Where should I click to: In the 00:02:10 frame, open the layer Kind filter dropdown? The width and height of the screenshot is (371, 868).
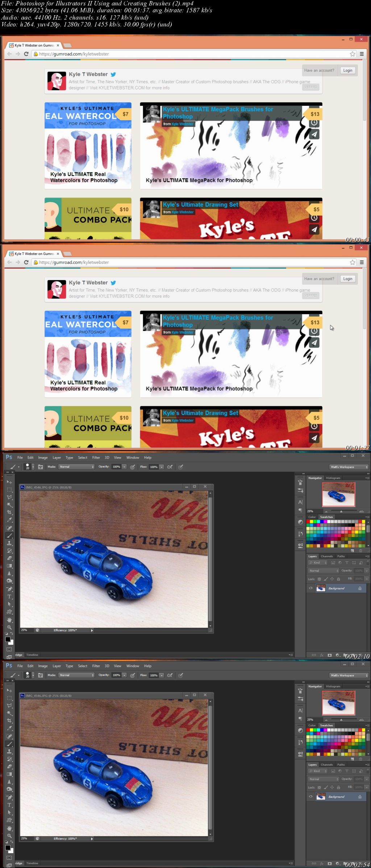tap(318, 562)
